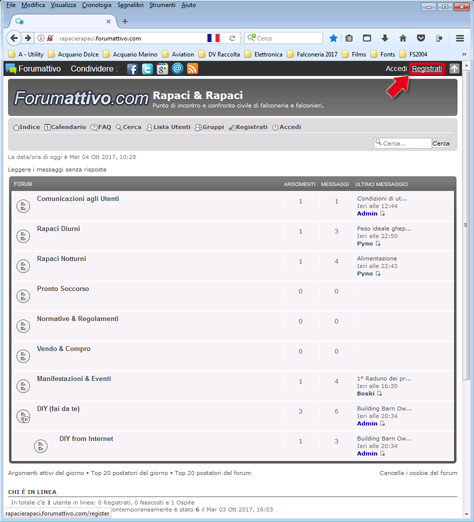This screenshot has height=522, width=474.
Task: Open the Acquario Dolce bookmark folder
Action: pyautogui.click(x=74, y=54)
